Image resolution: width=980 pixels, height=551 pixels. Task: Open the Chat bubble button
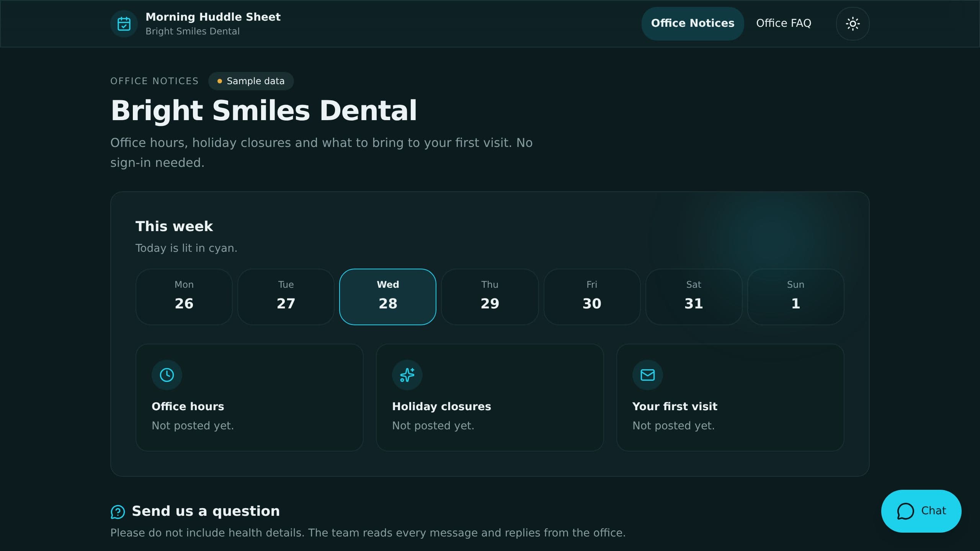pyautogui.click(x=921, y=511)
